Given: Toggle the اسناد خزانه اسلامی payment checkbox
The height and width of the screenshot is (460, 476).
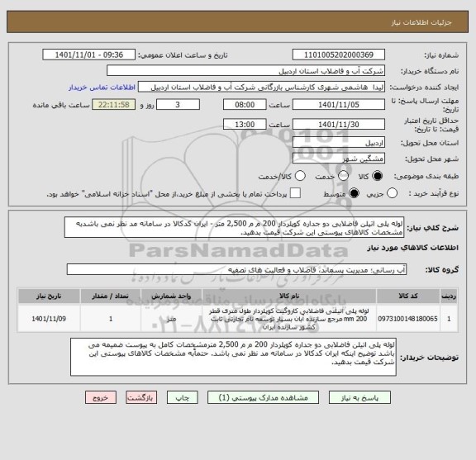Looking at the screenshot, I should pyautogui.click(x=295, y=193).
